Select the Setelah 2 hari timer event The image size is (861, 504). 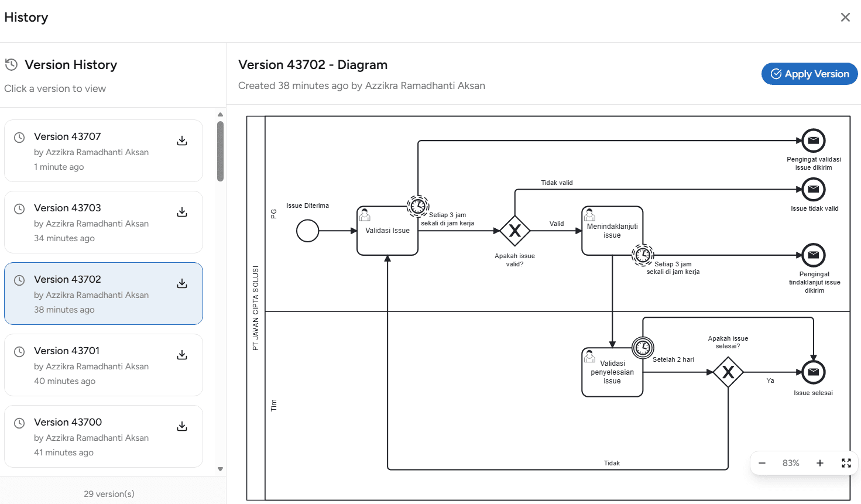[643, 348]
